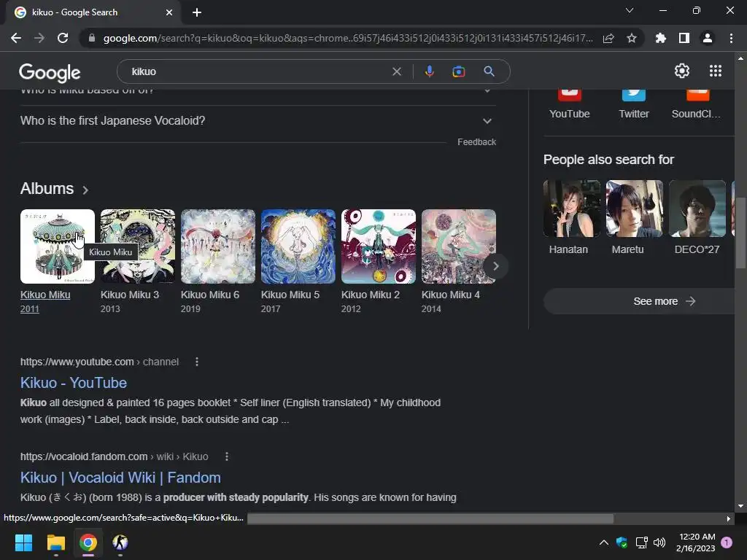Go back to the previous page

pyautogui.click(x=16, y=38)
